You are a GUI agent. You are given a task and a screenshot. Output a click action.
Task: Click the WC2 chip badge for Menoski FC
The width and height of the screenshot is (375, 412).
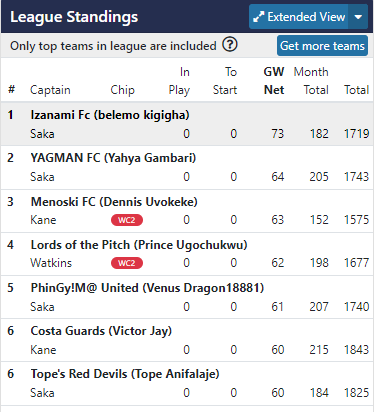(x=127, y=220)
